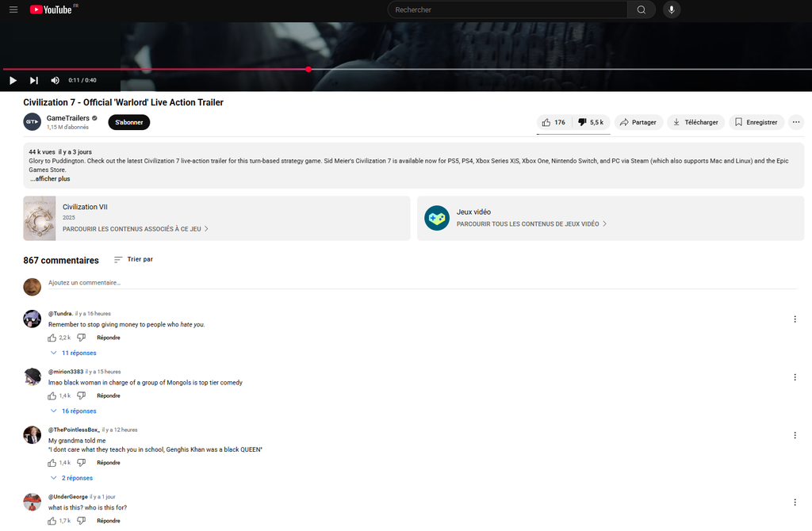Viewport: 812px width, 531px height.
Task: Open Civilization VII game thumbnail
Action: pos(40,219)
